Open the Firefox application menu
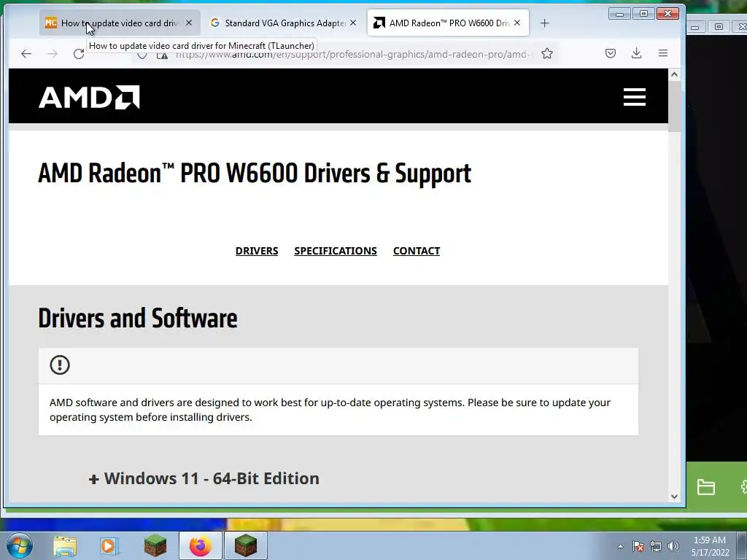This screenshot has height=560, width=747. 662,53
